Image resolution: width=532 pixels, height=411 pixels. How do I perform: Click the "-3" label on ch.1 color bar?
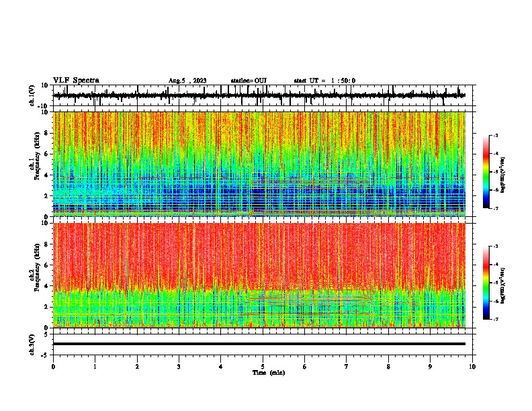[x=496, y=135]
